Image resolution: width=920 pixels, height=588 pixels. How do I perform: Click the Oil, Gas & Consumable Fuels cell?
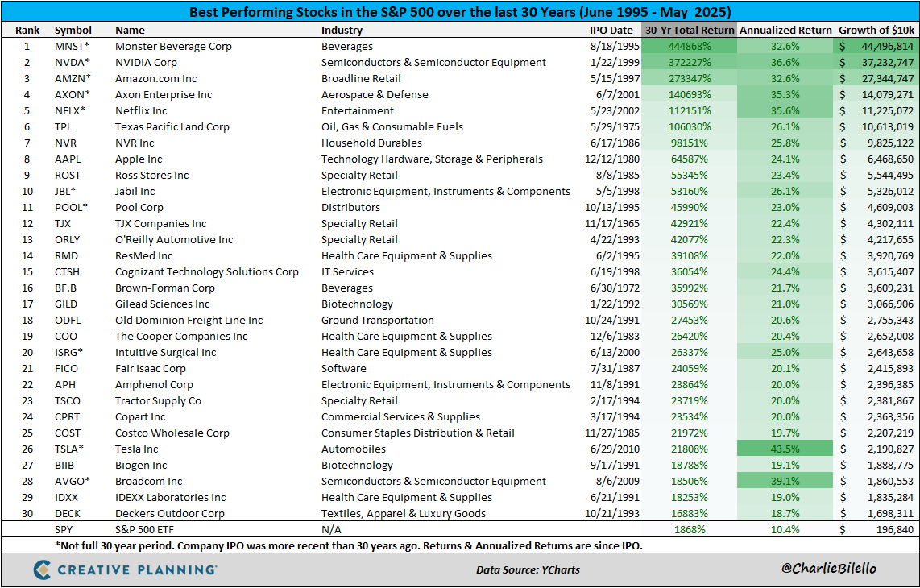click(x=392, y=126)
